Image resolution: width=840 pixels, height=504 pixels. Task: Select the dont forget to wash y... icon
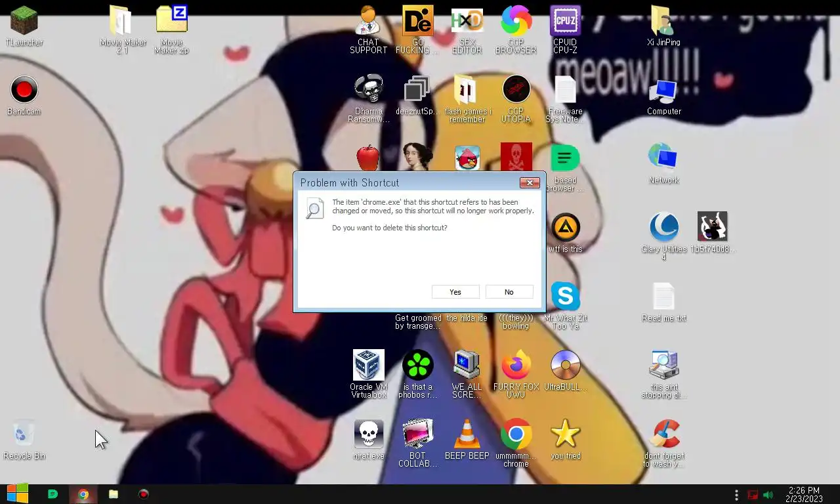[x=663, y=443]
